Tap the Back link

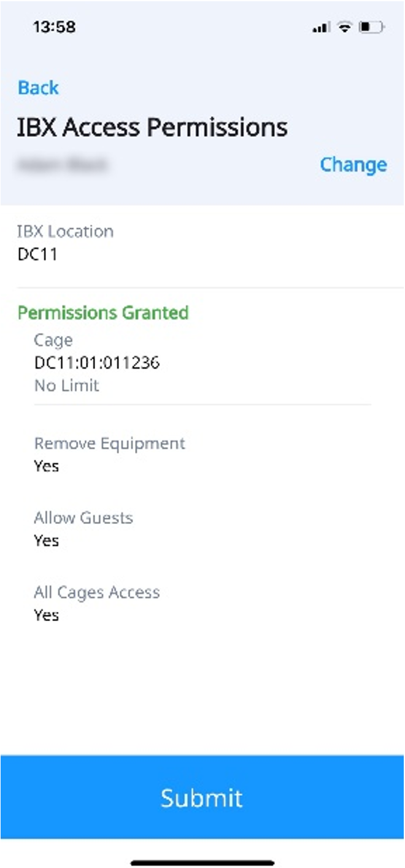pyautogui.click(x=38, y=88)
